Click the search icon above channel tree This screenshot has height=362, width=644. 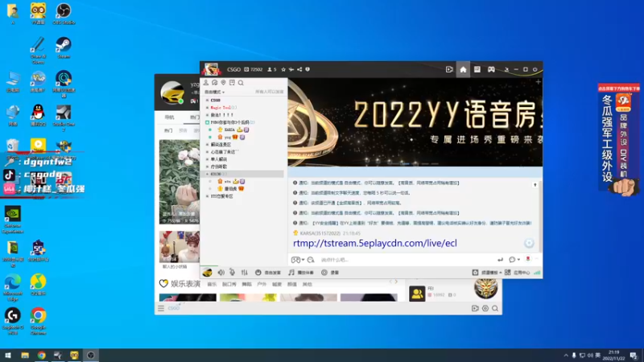click(x=241, y=83)
